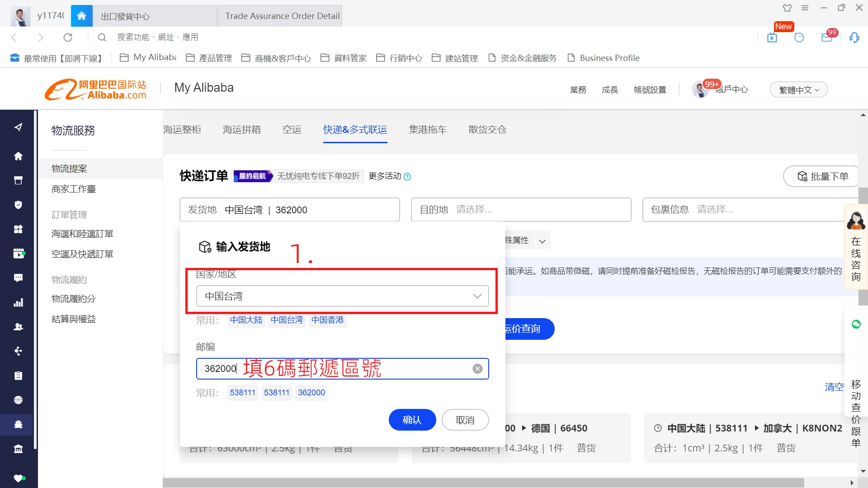Open the shield icon in left sidebar

pos(18,205)
